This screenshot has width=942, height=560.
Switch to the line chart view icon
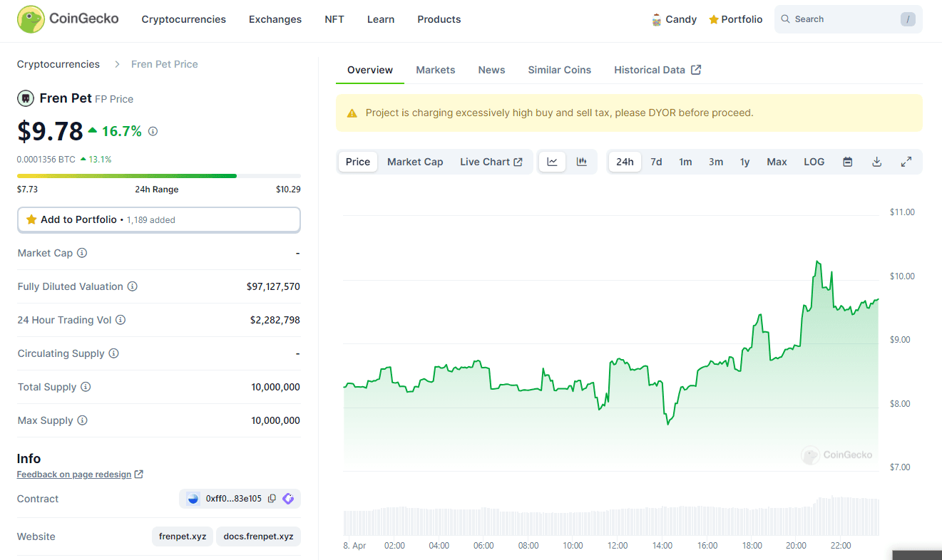click(x=552, y=162)
